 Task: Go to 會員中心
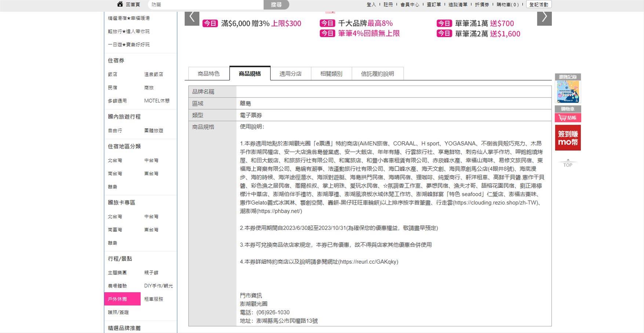click(410, 5)
